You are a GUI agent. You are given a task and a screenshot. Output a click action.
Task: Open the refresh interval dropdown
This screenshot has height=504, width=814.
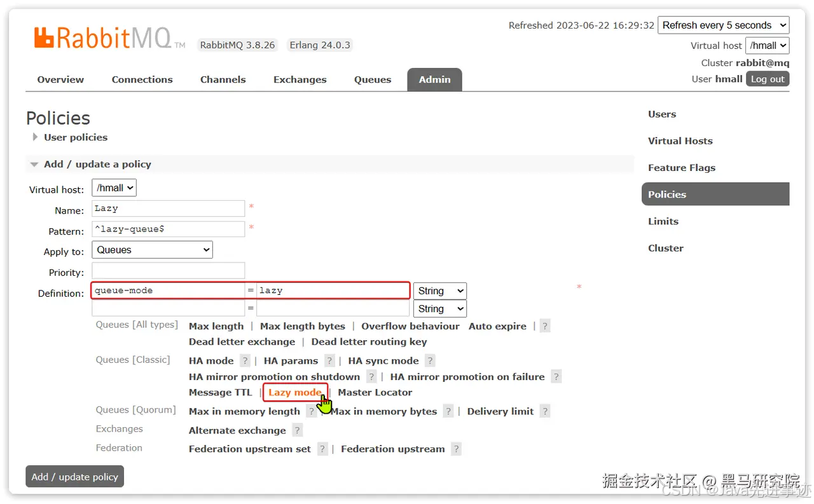coord(723,25)
